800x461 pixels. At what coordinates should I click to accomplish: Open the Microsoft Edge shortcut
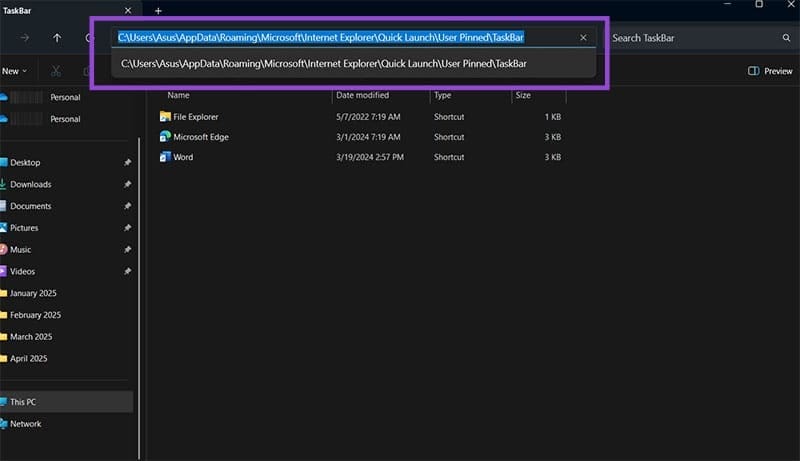click(x=200, y=137)
